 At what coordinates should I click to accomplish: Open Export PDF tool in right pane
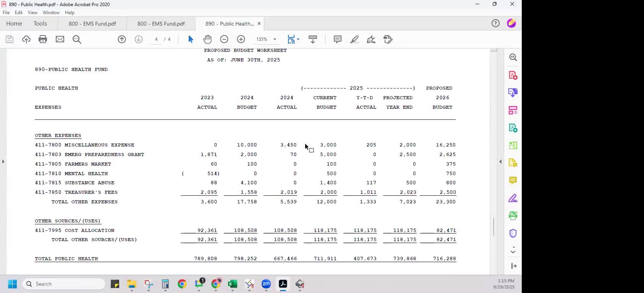pyautogui.click(x=513, y=128)
